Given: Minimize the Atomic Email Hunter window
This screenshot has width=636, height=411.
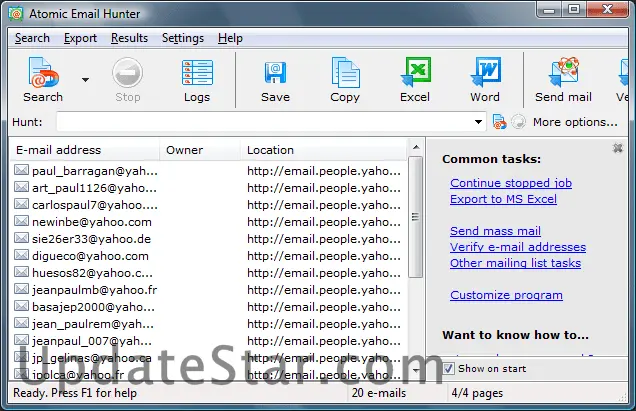Looking at the screenshot, I should point(549,10).
